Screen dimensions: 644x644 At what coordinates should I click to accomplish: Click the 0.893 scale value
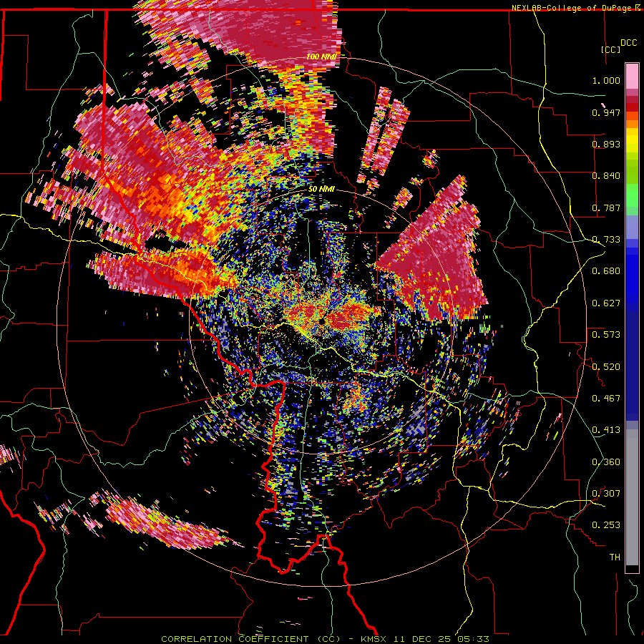click(x=606, y=144)
